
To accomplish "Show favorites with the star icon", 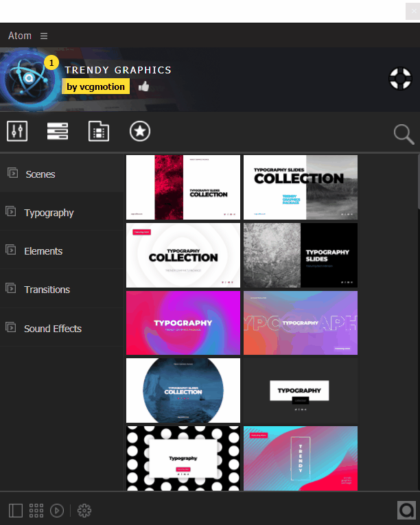I will click(140, 131).
